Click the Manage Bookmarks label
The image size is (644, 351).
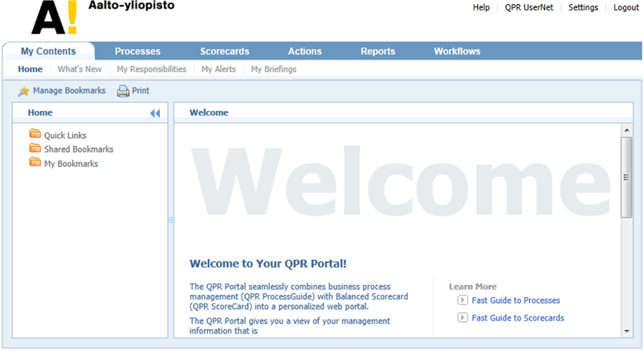pyautogui.click(x=69, y=91)
